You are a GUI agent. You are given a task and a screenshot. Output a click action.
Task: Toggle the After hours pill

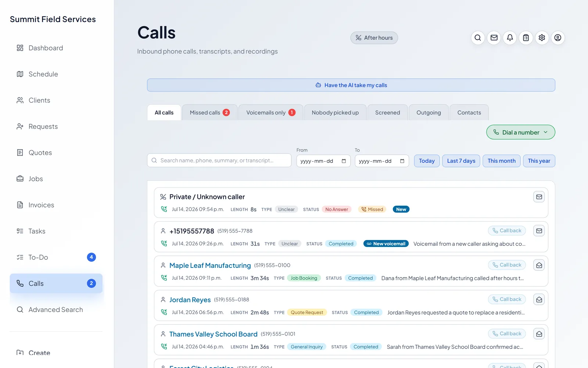[374, 38]
